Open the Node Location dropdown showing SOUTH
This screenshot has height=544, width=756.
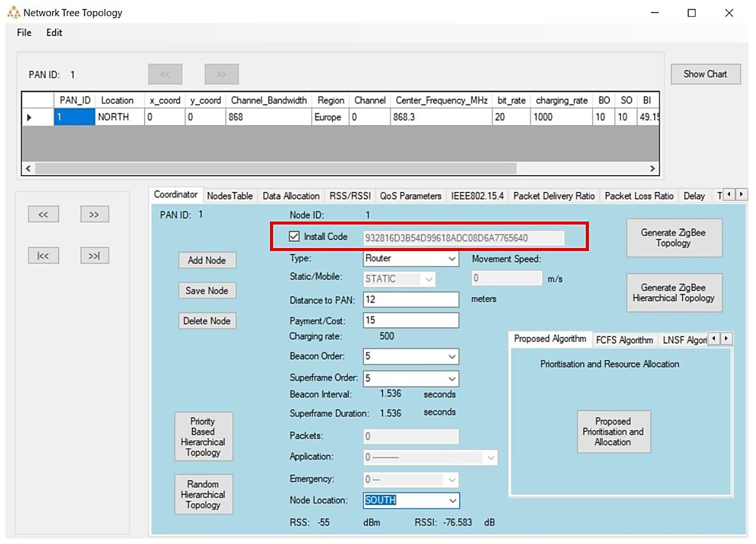point(452,500)
